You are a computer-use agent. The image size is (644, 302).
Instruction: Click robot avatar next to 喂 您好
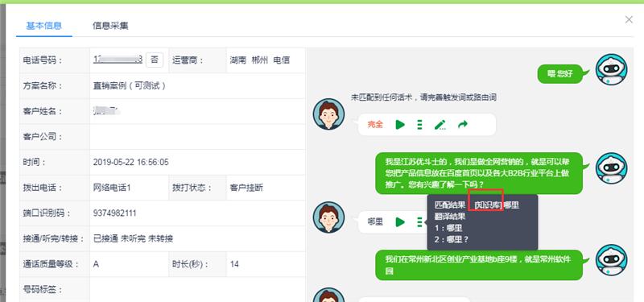pyautogui.click(x=612, y=69)
